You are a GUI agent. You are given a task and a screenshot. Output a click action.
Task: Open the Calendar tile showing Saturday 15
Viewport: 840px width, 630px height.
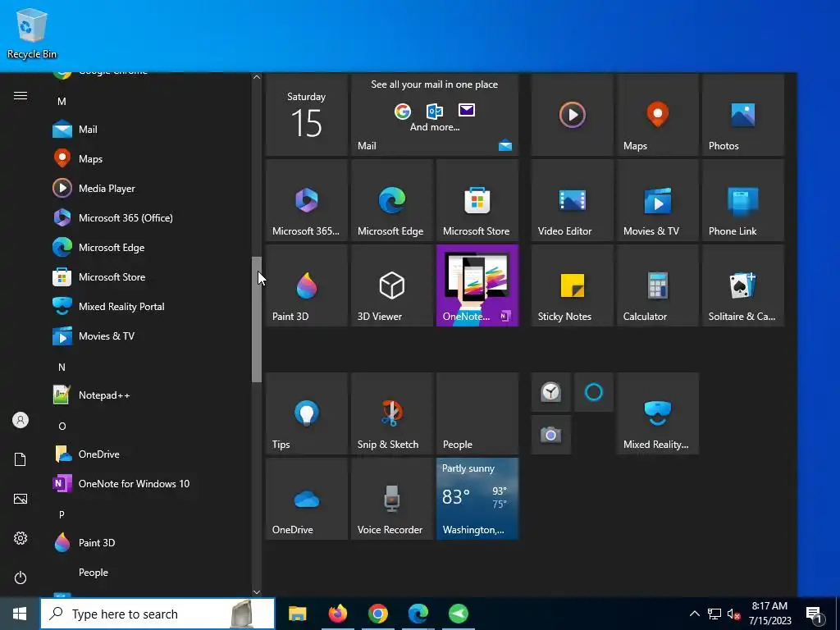pos(307,115)
